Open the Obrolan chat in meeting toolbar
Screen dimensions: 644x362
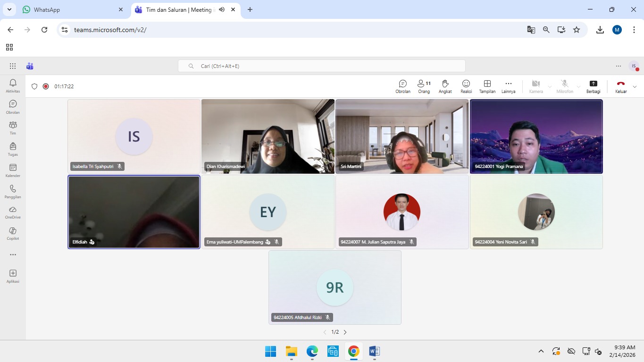(x=402, y=86)
